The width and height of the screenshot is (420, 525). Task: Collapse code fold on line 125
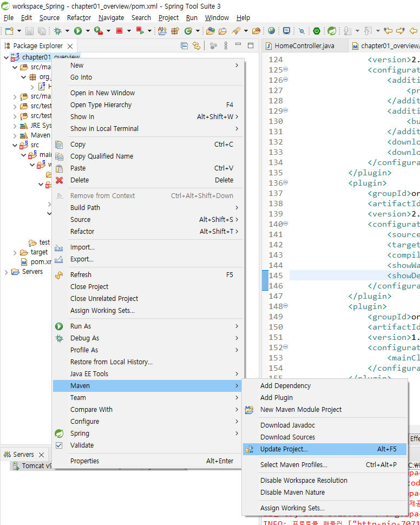coord(286,69)
